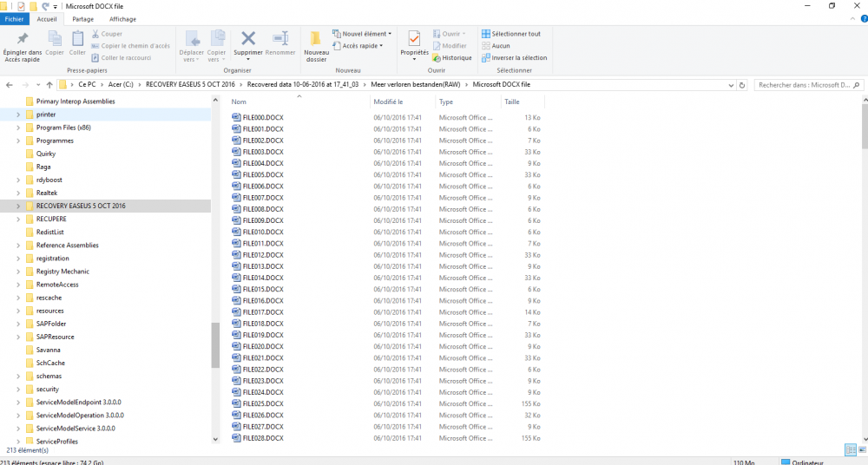
Task: Create a new folder with Nouveau dossier
Action: (316, 44)
